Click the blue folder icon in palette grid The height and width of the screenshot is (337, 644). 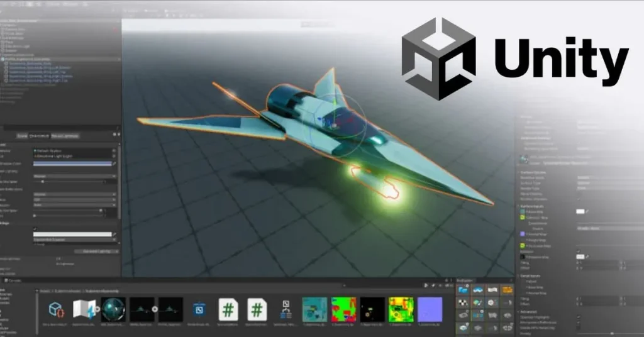click(x=463, y=290)
